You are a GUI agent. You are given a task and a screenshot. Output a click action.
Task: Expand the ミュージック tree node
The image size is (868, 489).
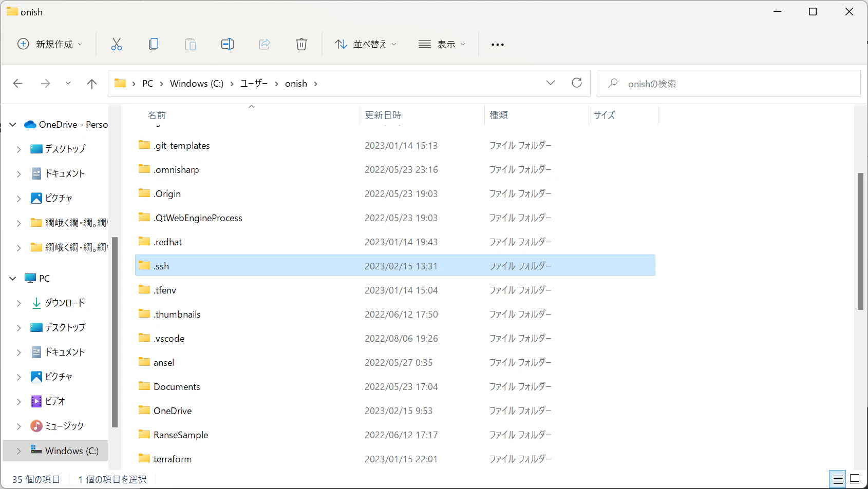pos(19,426)
